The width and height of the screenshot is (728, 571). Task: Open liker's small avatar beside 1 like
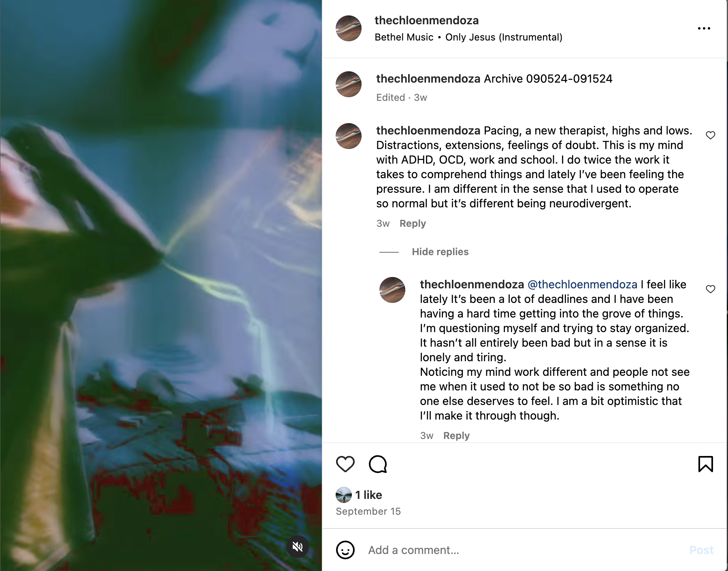344,495
